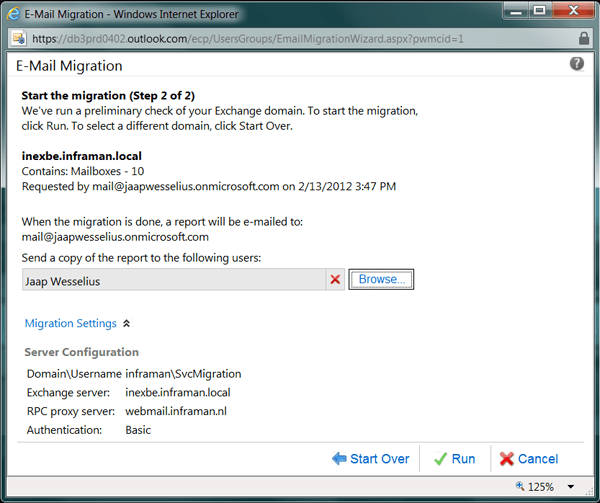Click the Requested by line
Image resolution: width=600 pixels, height=503 pixels.
[x=209, y=186]
